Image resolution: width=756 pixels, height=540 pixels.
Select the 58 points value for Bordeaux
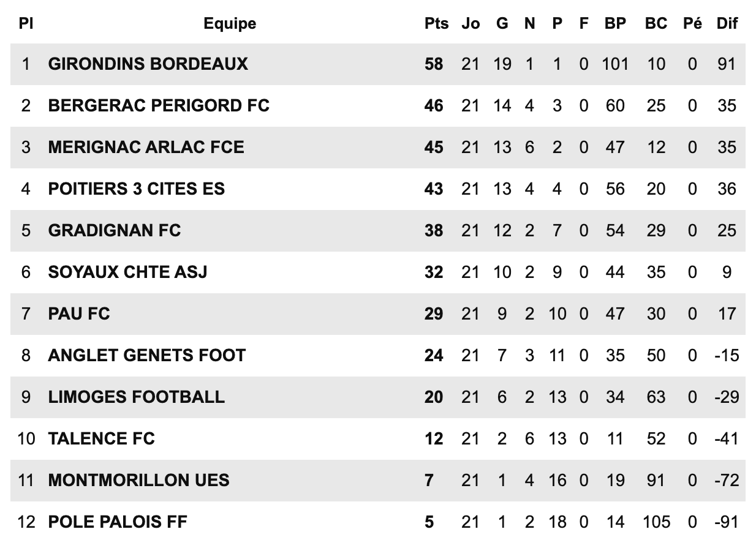click(x=434, y=64)
